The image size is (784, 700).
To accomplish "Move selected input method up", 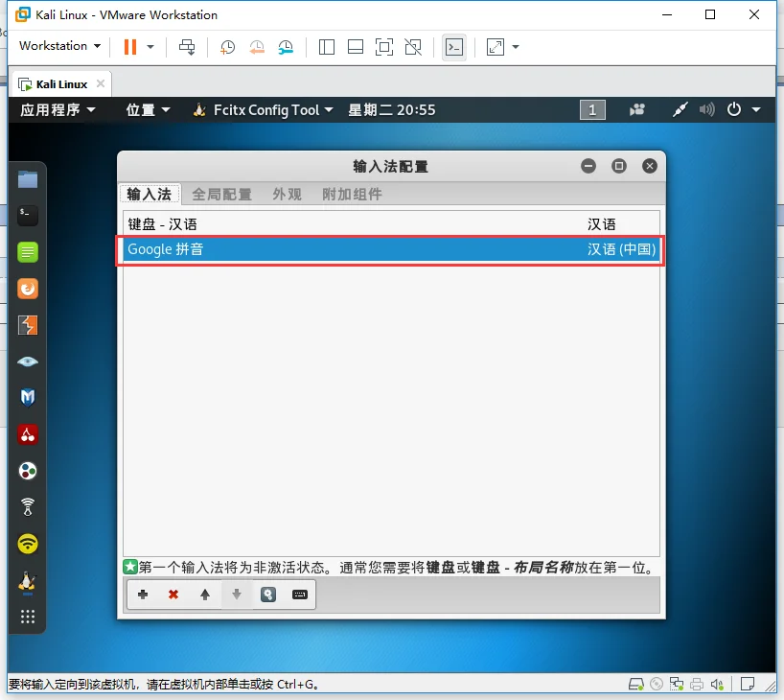I will click(205, 595).
